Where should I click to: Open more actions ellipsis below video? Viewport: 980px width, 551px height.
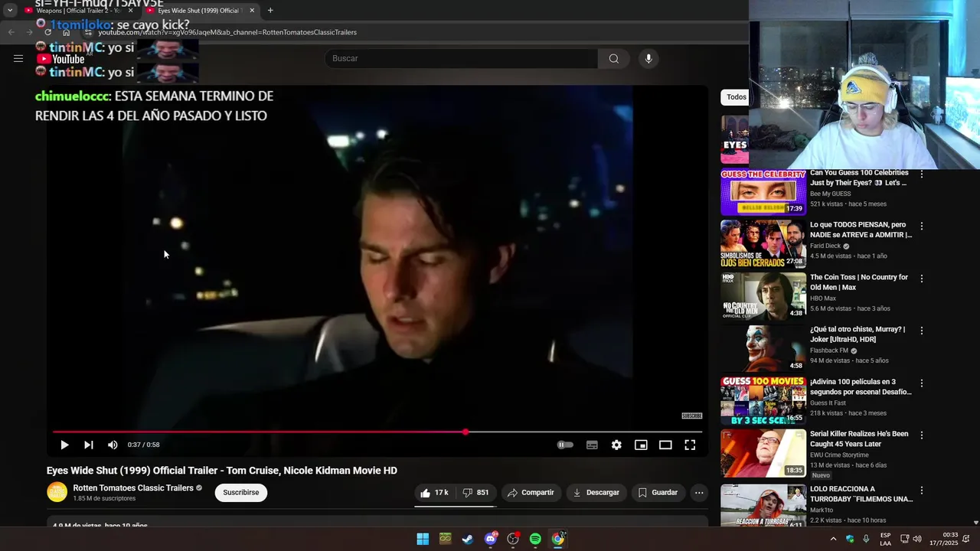(699, 493)
